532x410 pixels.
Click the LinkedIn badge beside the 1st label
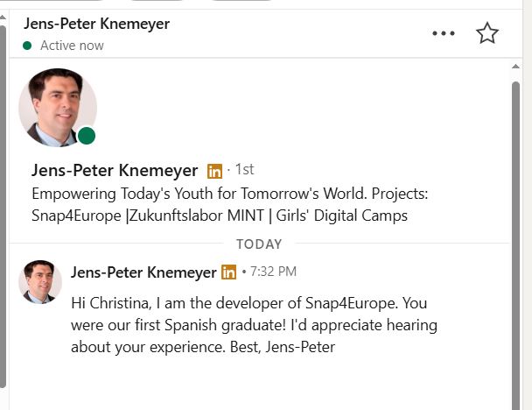(x=214, y=171)
